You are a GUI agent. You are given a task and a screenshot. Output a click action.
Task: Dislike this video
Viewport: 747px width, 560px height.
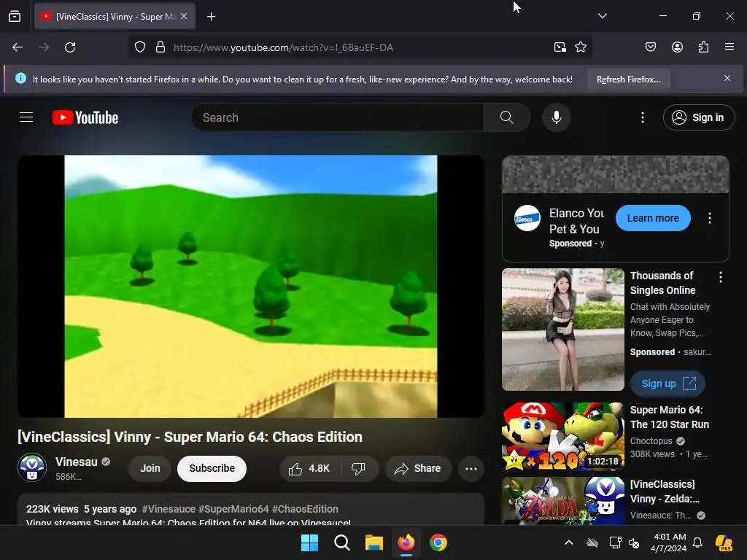pos(358,468)
